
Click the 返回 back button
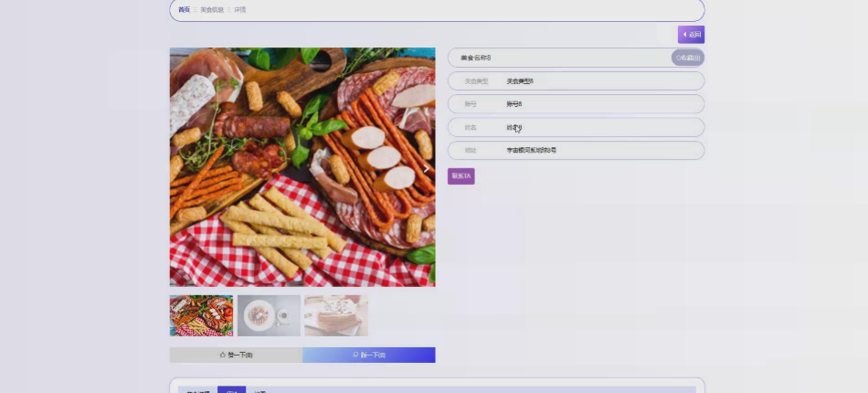691,35
